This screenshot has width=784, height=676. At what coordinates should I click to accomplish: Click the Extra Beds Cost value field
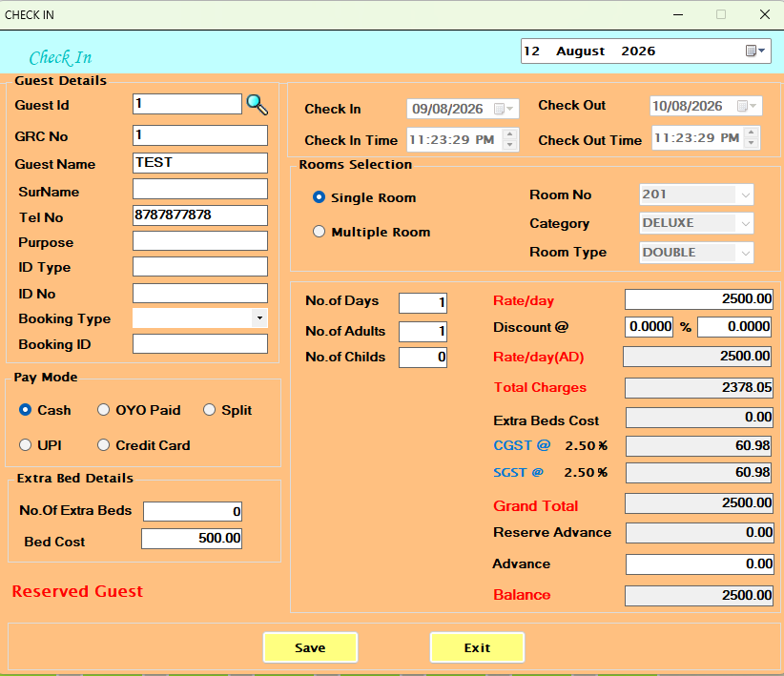[699, 418]
